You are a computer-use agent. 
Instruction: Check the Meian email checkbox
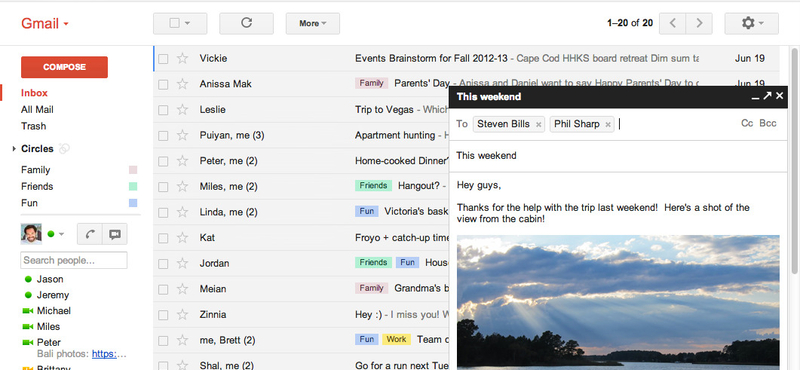pos(163,289)
